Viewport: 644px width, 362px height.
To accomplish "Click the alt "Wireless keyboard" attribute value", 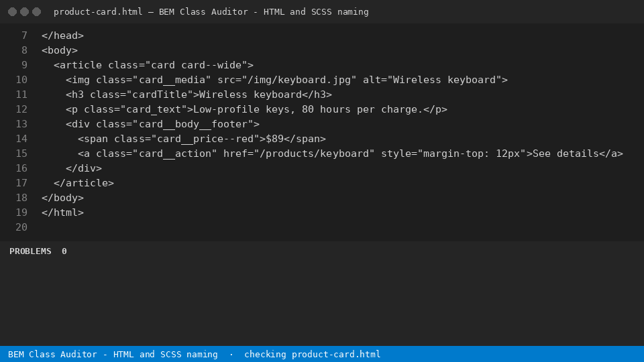I will tap(444, 80).
